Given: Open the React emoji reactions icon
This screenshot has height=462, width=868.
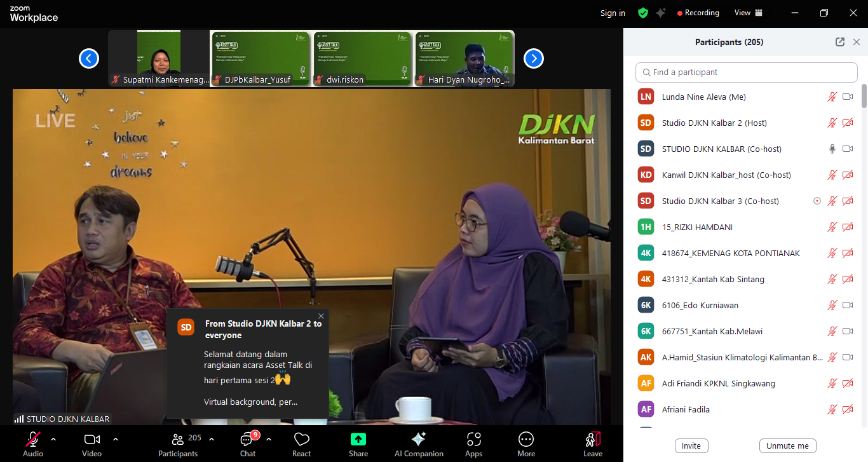Looking at the screenshot, I should tap(301, 440).
